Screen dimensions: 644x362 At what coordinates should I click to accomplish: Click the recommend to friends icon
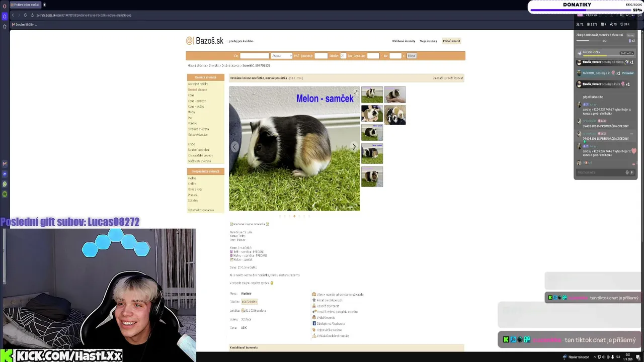coord(314,330)
